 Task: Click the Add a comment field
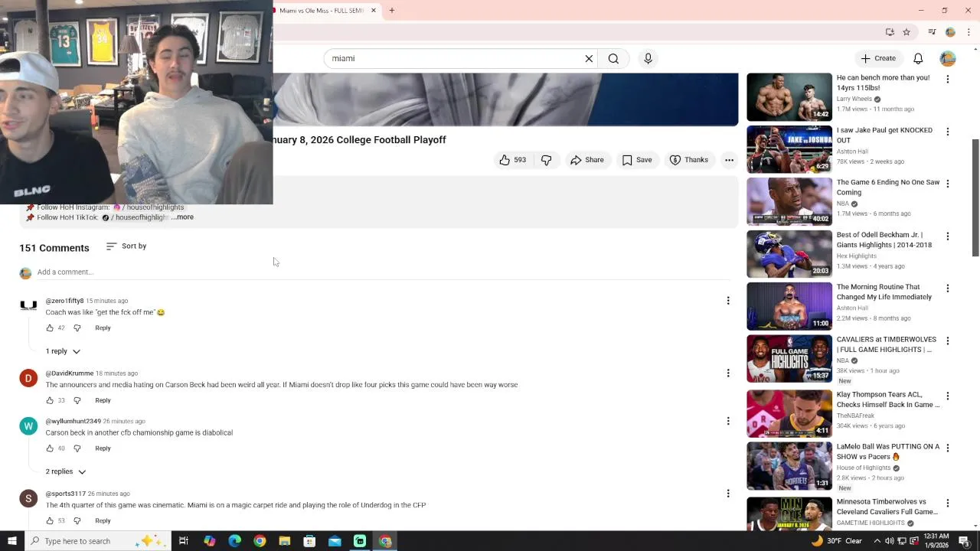[384, 272]
